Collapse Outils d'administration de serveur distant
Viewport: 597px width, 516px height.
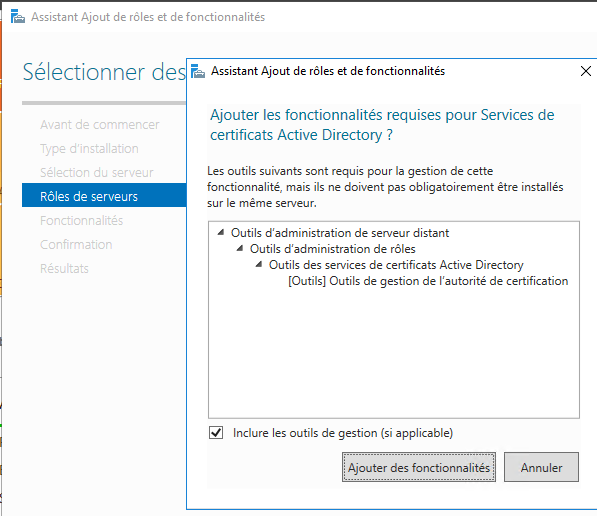tap(221, 232)
